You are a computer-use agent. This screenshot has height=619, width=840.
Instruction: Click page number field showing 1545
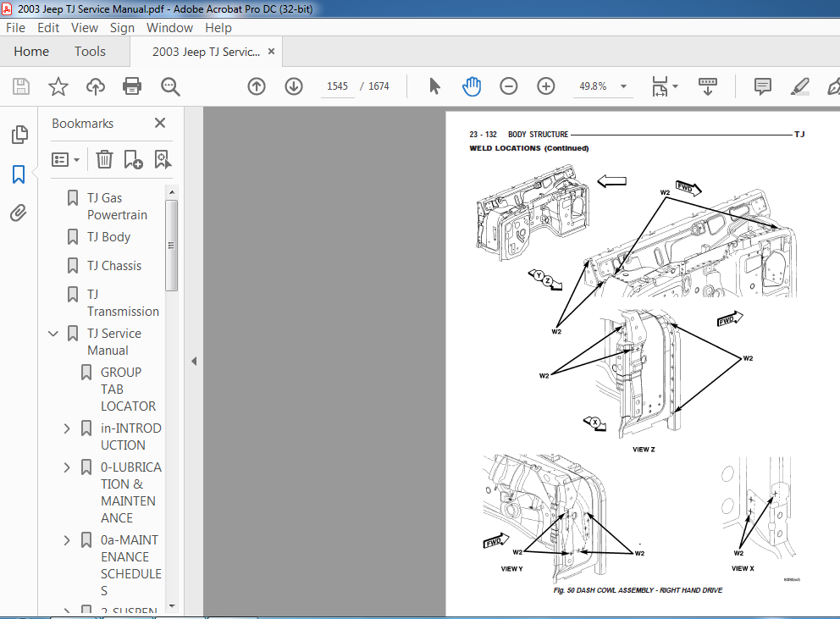coord(338,86)
